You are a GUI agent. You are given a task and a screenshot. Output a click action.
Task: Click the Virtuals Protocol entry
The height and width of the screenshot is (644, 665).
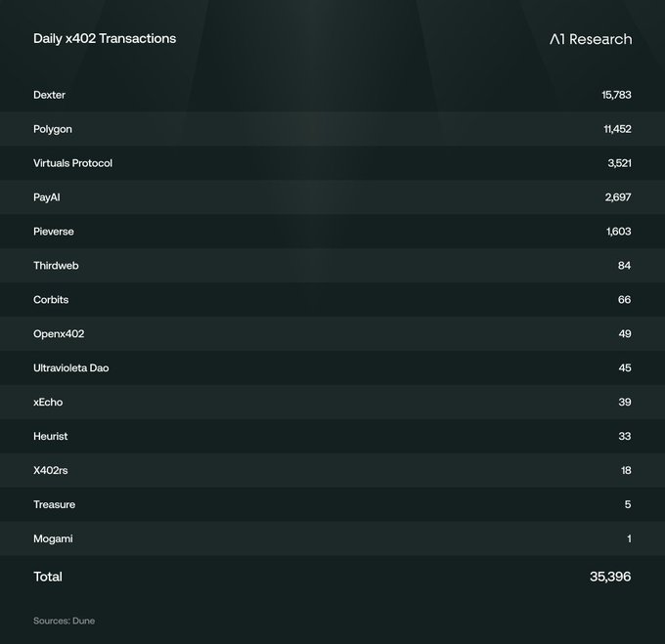point(72,163)
